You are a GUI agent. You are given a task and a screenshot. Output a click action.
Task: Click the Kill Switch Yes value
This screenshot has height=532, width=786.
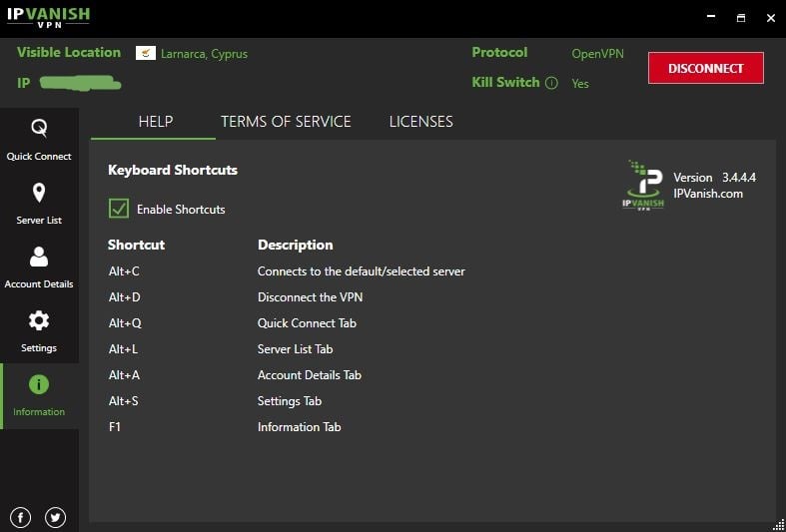[580, 84]
